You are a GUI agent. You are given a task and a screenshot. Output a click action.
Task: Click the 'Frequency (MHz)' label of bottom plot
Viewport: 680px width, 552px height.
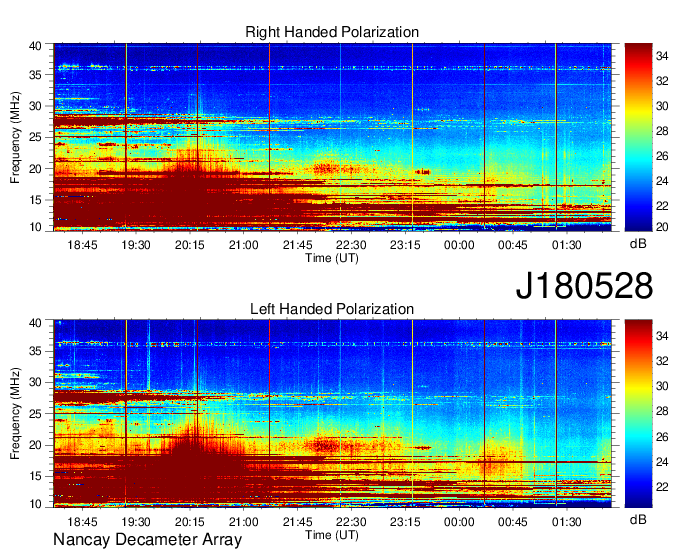pyautogui.click(x=15, y=414)
